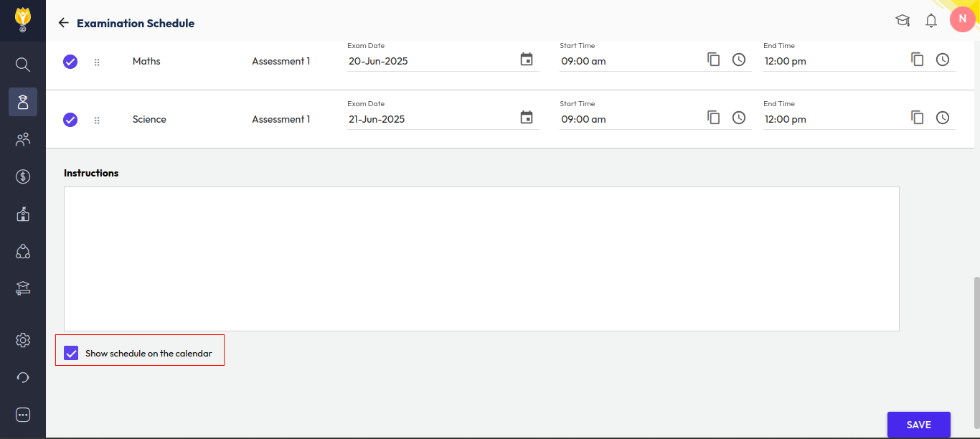Open the Science exam date calendar picker
The width and height of the screenshot is (980, 439).
coord(527,118)
